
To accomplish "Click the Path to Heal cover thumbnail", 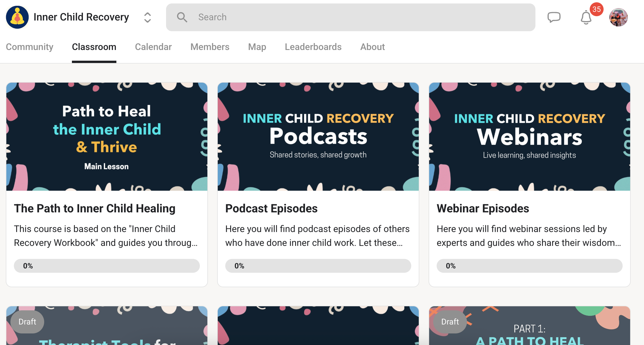I will pyautogui.click(x=107, y=136).
